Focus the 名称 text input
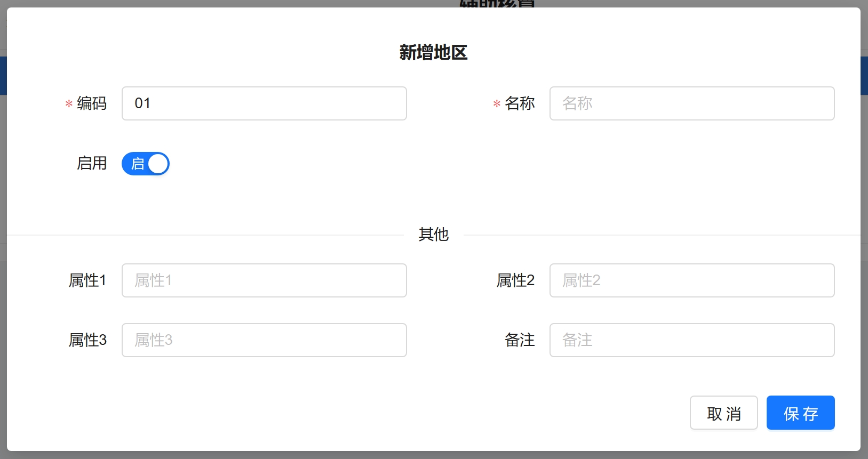The width and height of the screenshot is (868, 459). coord(691,103)
